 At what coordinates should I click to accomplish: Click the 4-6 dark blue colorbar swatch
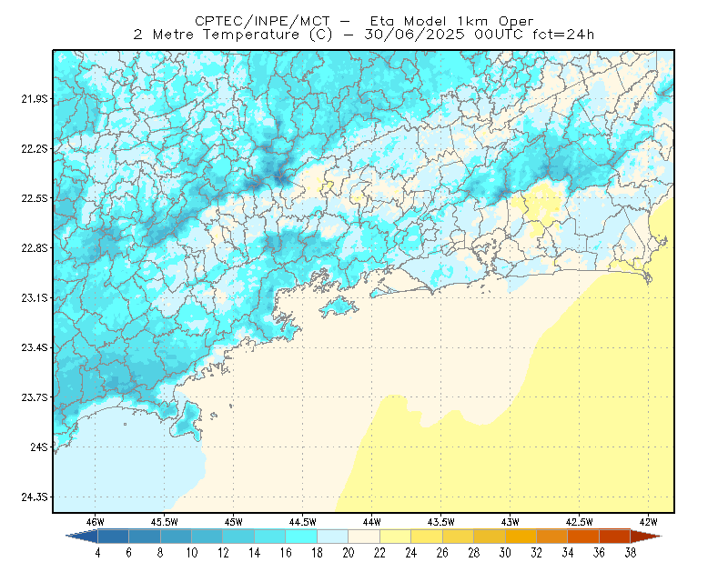(113, 537)
